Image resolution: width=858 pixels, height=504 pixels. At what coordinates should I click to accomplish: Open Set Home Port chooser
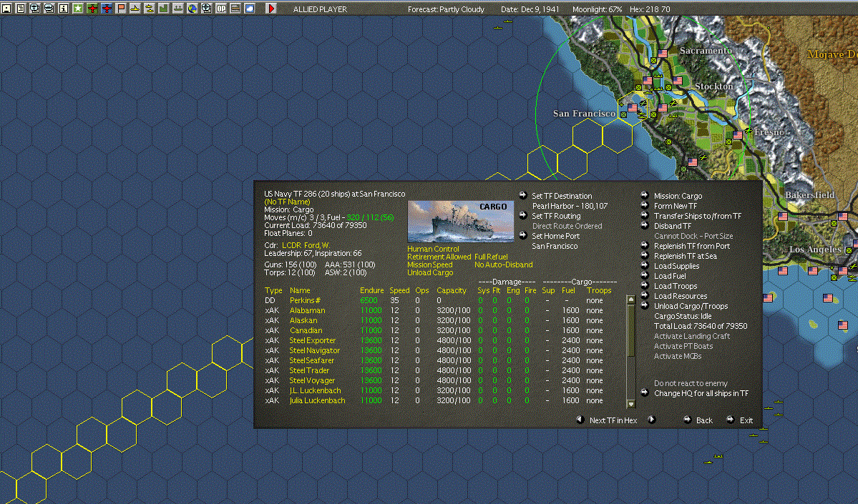[555, 236]
